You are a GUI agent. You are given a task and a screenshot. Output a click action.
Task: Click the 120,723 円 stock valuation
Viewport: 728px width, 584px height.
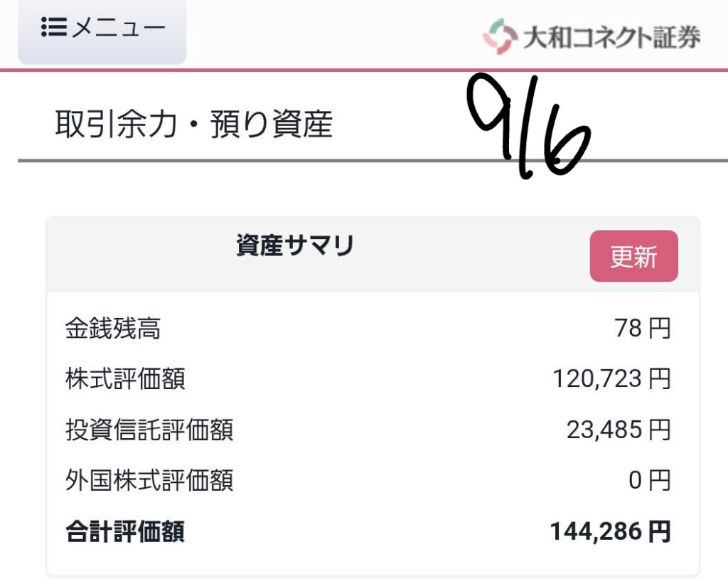pos(612,378)
